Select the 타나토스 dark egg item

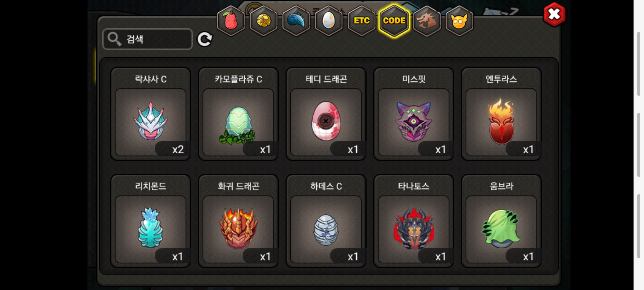(x=414, y=221)
